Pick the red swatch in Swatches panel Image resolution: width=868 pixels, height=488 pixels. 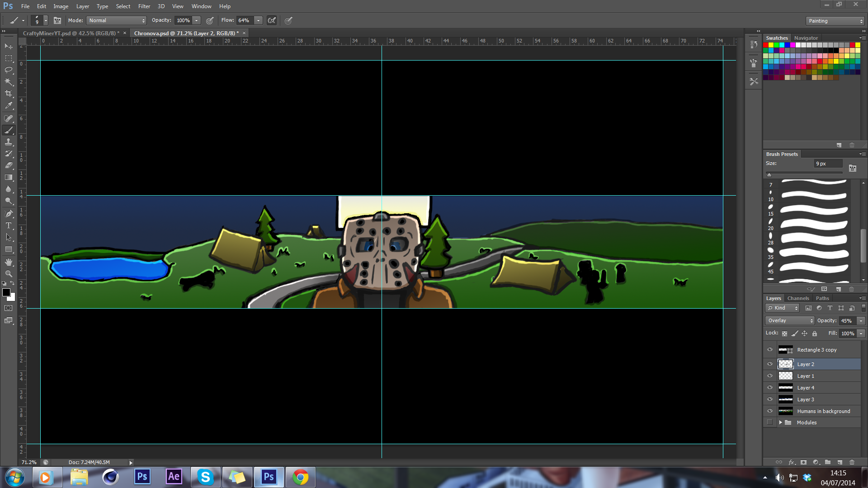coord(766,45)
